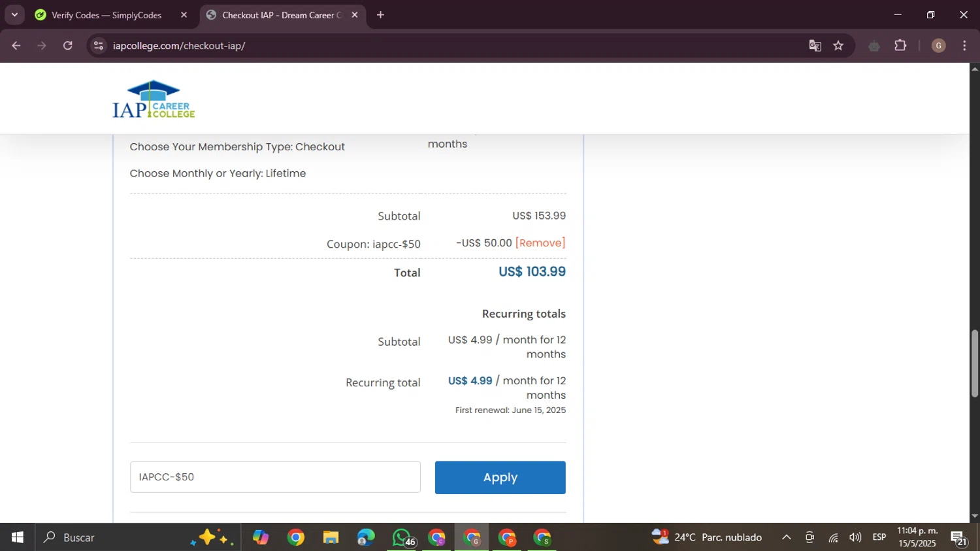Apply the coupon code

click(500, 478)
